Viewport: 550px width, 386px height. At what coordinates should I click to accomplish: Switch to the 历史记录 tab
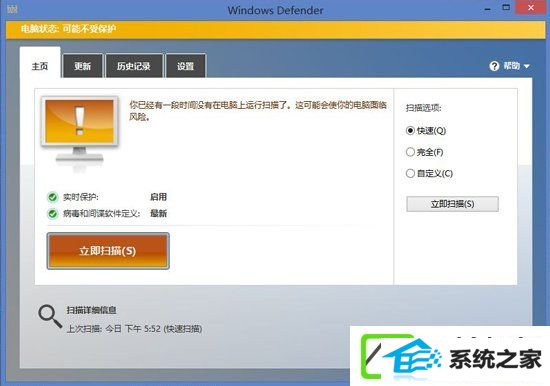tap(134, 66)
